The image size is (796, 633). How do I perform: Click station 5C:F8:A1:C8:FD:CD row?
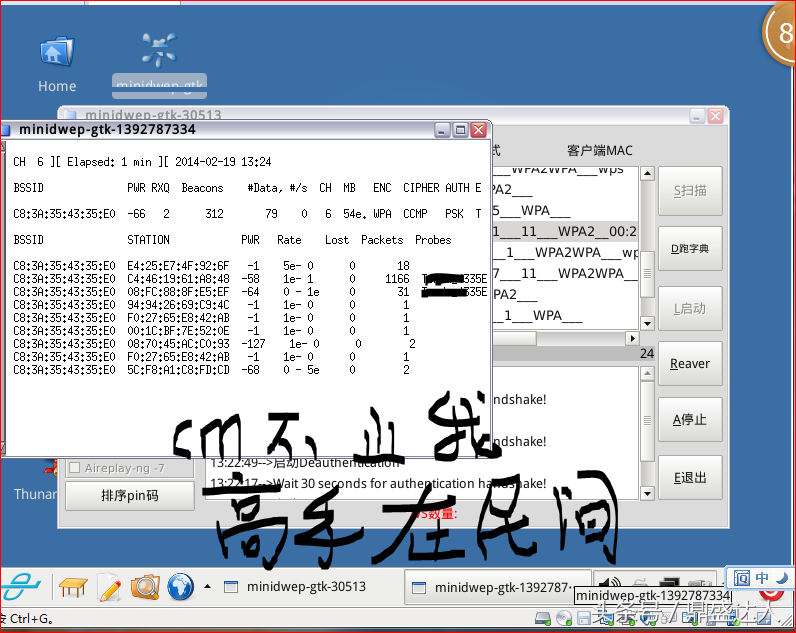tap(211, 370)
